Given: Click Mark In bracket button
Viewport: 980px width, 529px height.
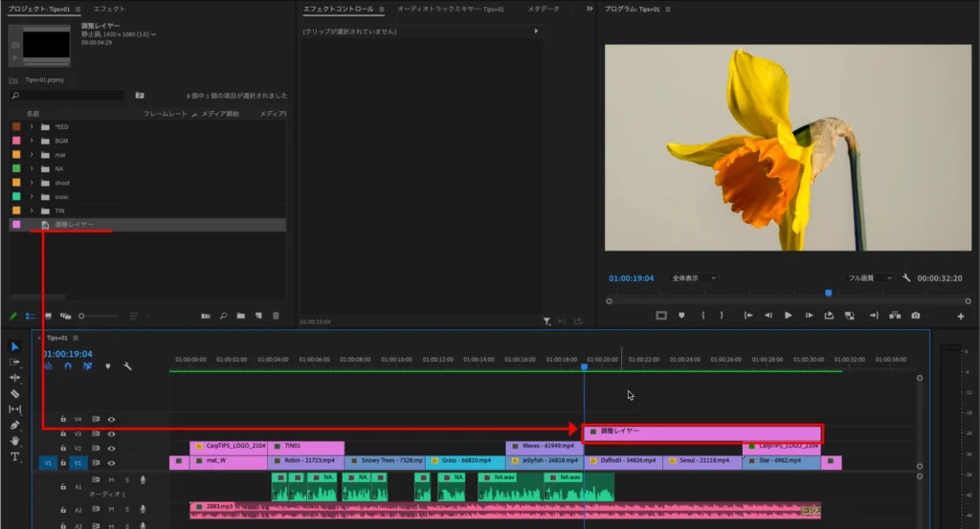Looking at the screenshot, I should 703,316.
